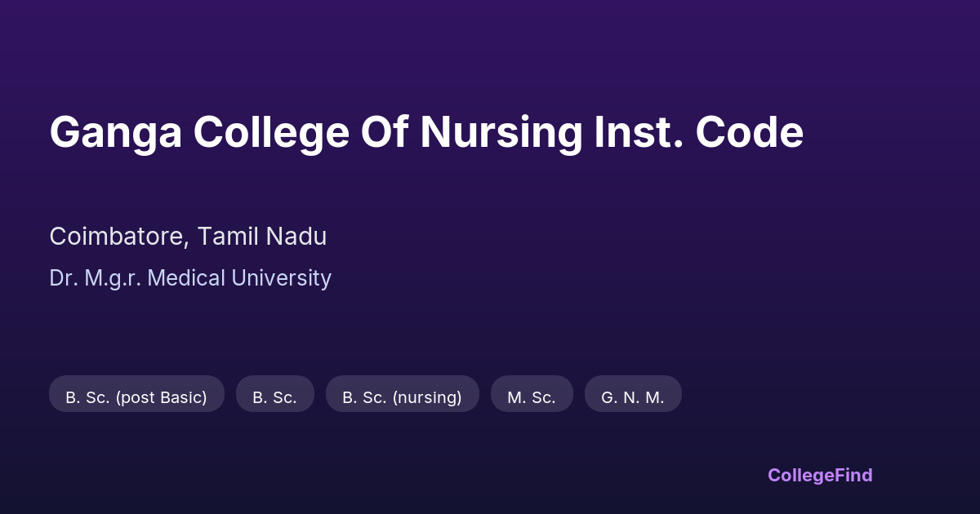Click "(nursing)" inside the third course chip

tap(427, 397)
